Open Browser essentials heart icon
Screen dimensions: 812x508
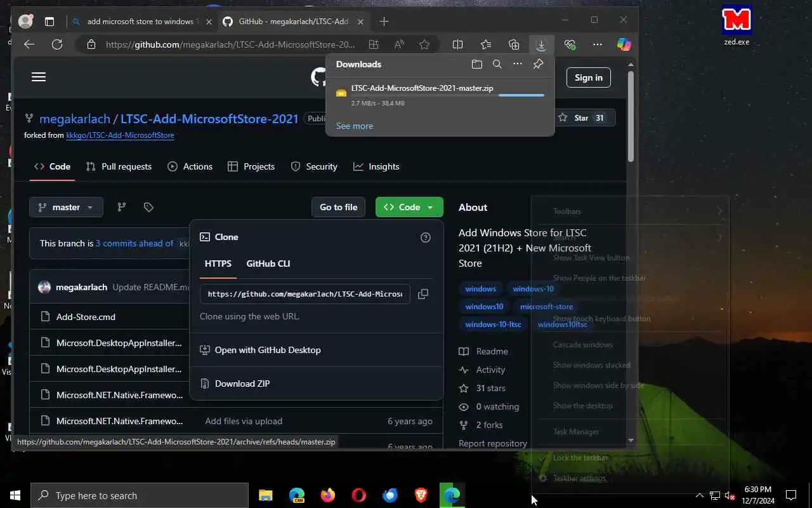pyautogui.click(x=570, y=44)
